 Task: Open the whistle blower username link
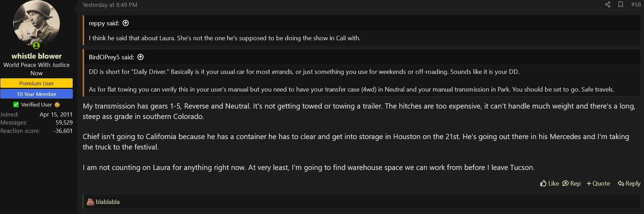tap(36, 56)
